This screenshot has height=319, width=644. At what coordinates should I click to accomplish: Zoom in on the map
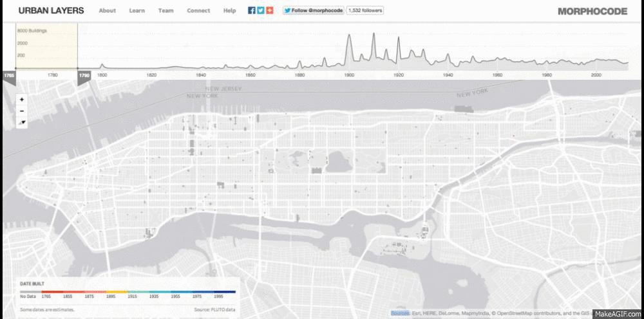(22, 100)
